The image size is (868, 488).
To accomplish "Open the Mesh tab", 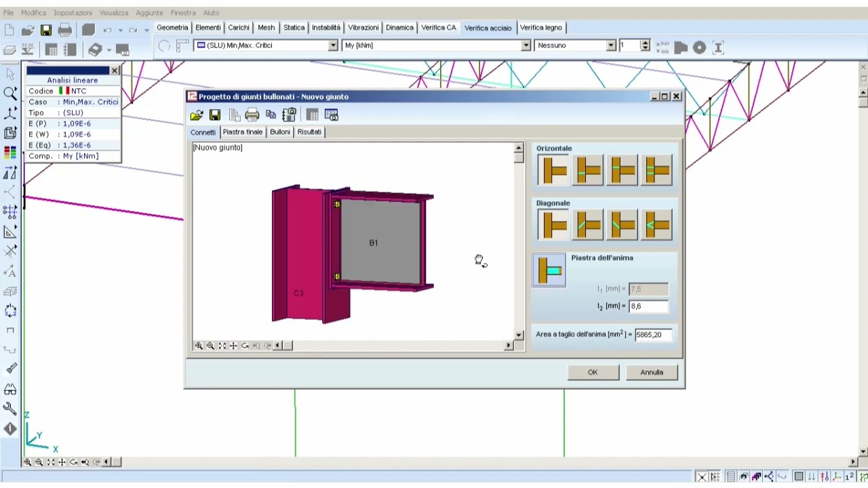I will pyautogui.click(x=267, y=27).
